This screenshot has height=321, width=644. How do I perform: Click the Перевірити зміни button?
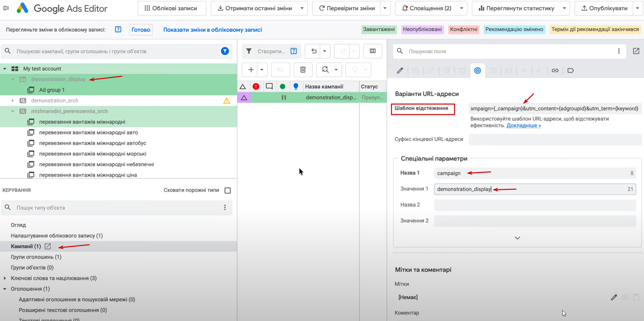346,8
